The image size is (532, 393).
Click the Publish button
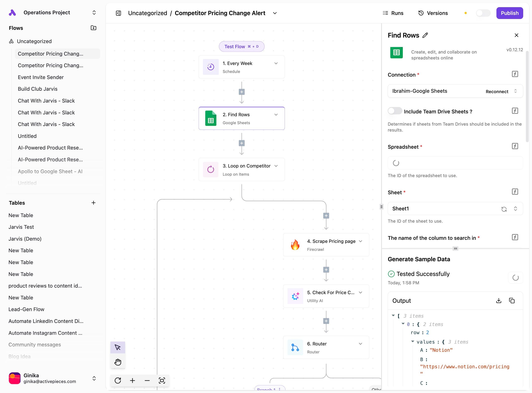coord(509,13)
